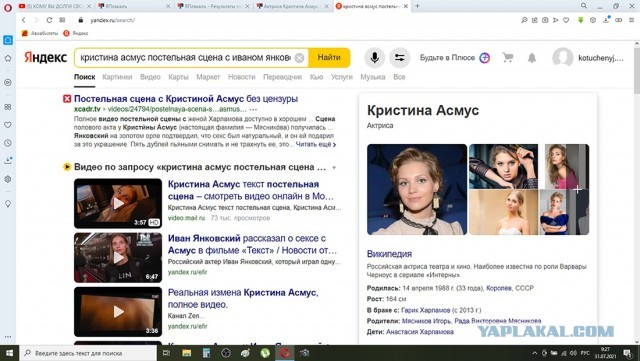The width and height of the screenshot is (640, 361).
Task: Click the yellow 'Найти' search button
Action: (x=329, y=58)
